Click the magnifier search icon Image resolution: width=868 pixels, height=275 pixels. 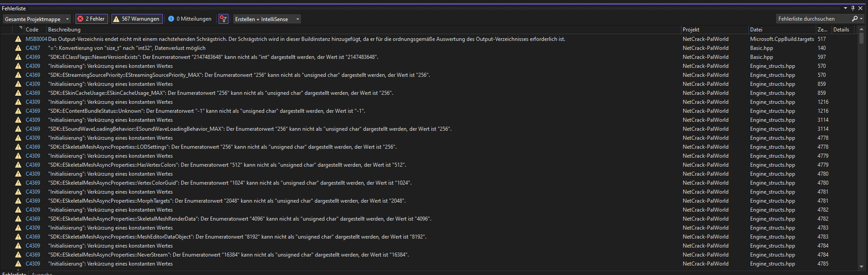click(x=855, y=19)
